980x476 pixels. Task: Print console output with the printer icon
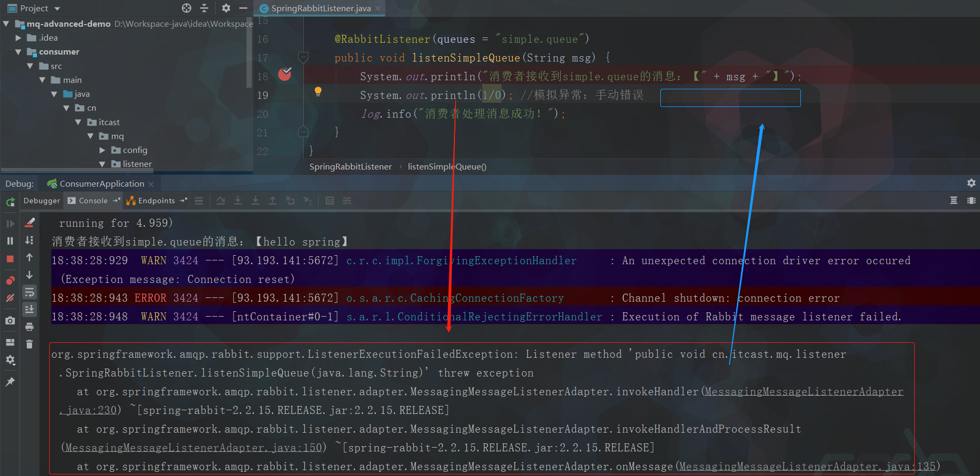tap(29, 327)
